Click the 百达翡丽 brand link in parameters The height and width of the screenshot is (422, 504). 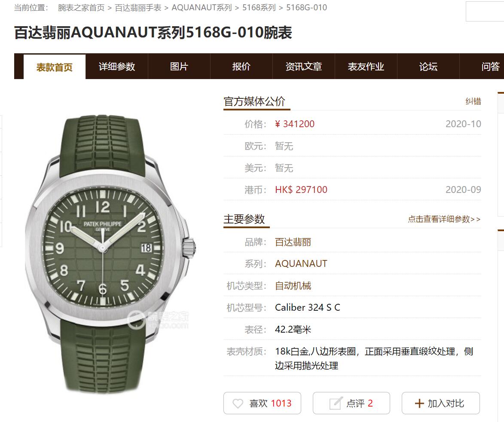point(293,242)
